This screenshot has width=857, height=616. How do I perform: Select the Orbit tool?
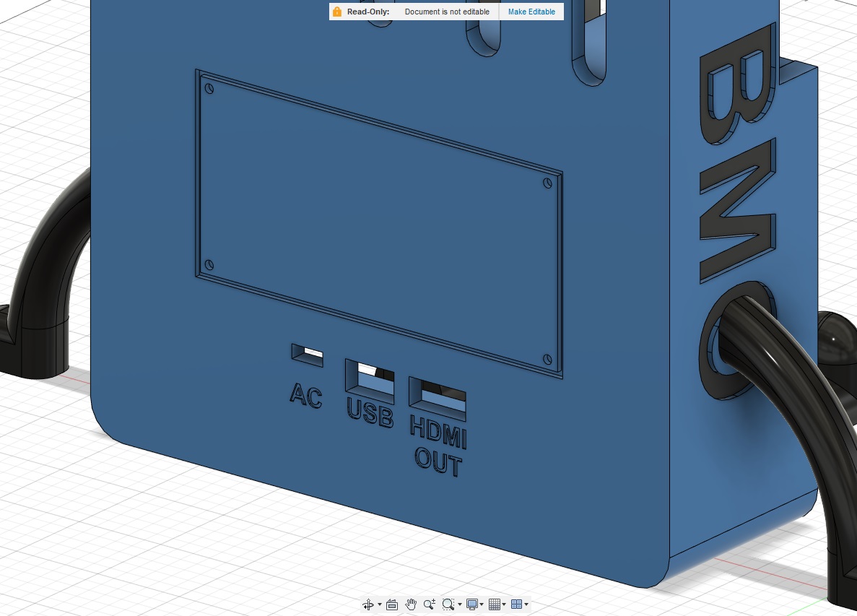tap(368, 604)
